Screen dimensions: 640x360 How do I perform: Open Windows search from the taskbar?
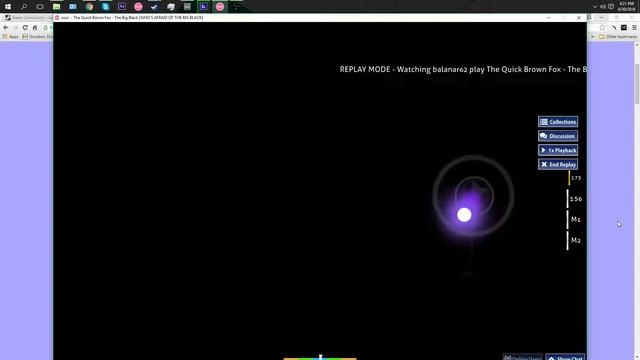tap(24, 7)
